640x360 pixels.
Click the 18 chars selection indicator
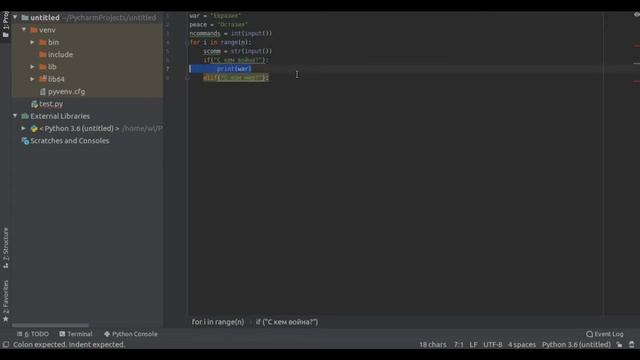(x=433, y=344)
